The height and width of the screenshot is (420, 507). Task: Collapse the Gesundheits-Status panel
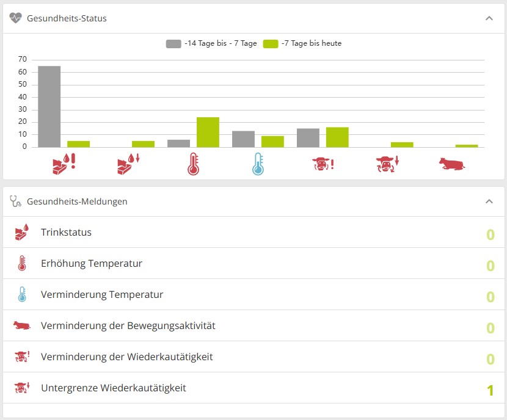pyautogui.click(x=489, y=18)
